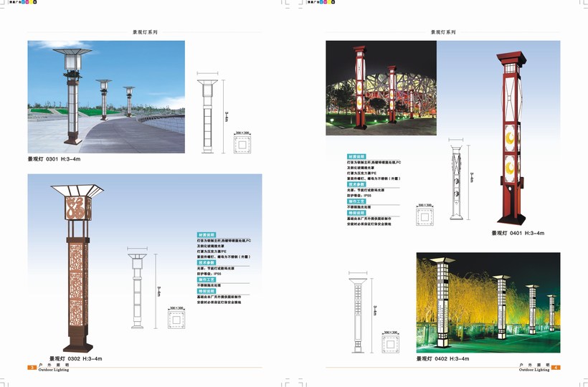Click the 技术参数 header on right page
This screenshot has width=588, height=387.
tap(356, 184)
